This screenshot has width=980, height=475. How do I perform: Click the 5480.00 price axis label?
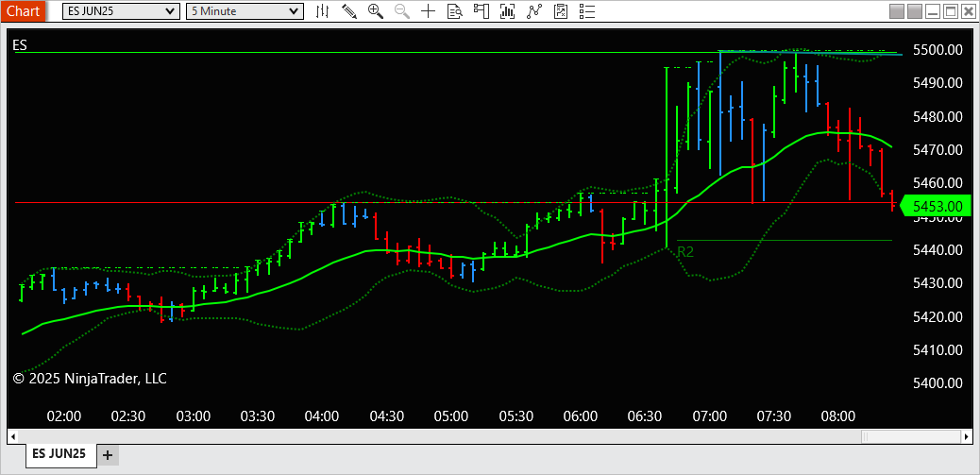coord(937,116)
